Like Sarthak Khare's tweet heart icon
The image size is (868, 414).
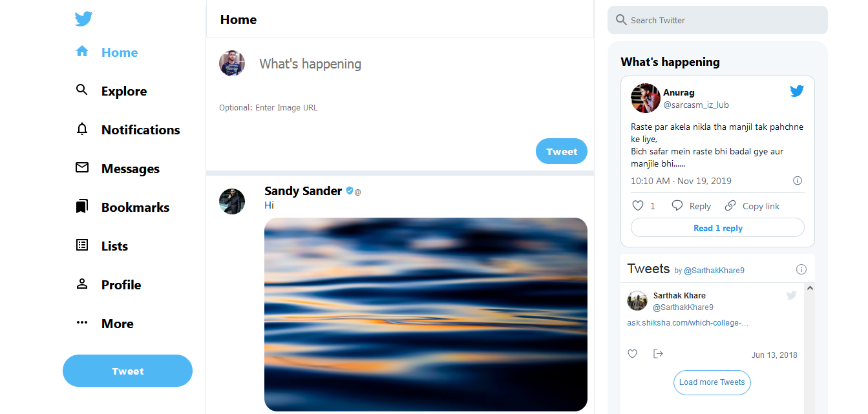pyautogui.click(x=633, y=354)
